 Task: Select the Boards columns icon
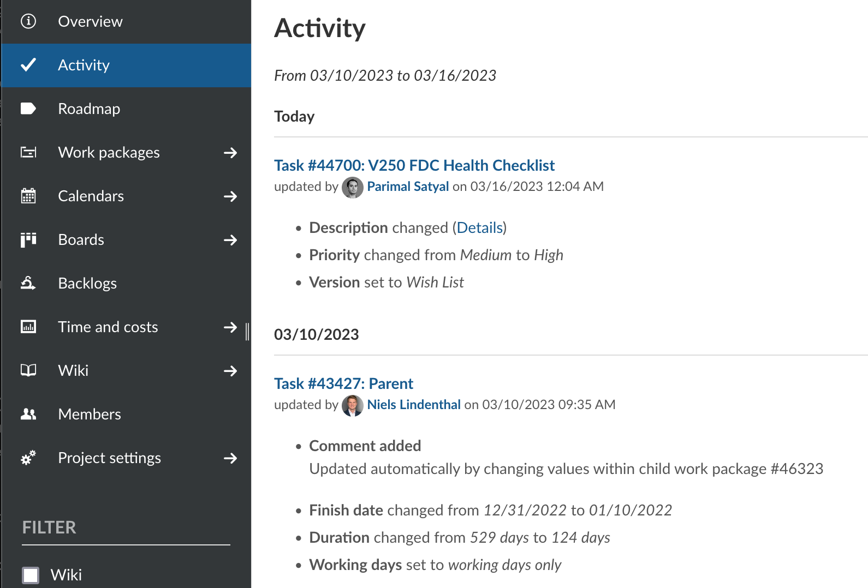[28, 239]
